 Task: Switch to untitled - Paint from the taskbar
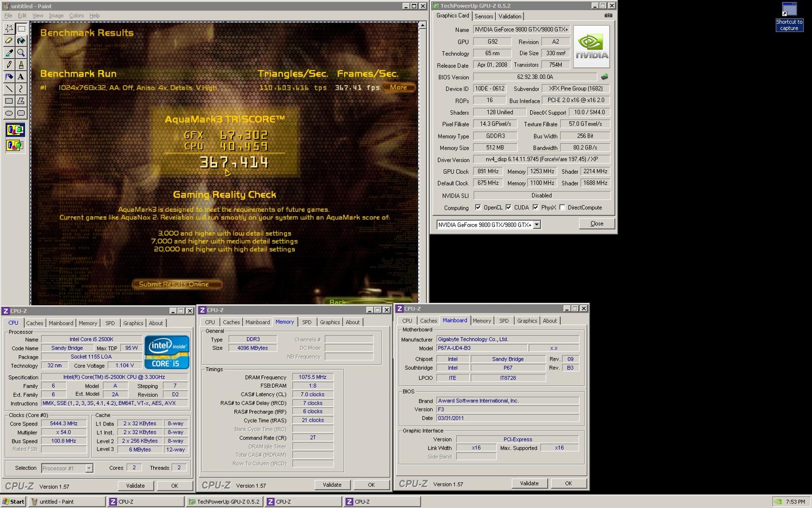[x=66, y=501]
